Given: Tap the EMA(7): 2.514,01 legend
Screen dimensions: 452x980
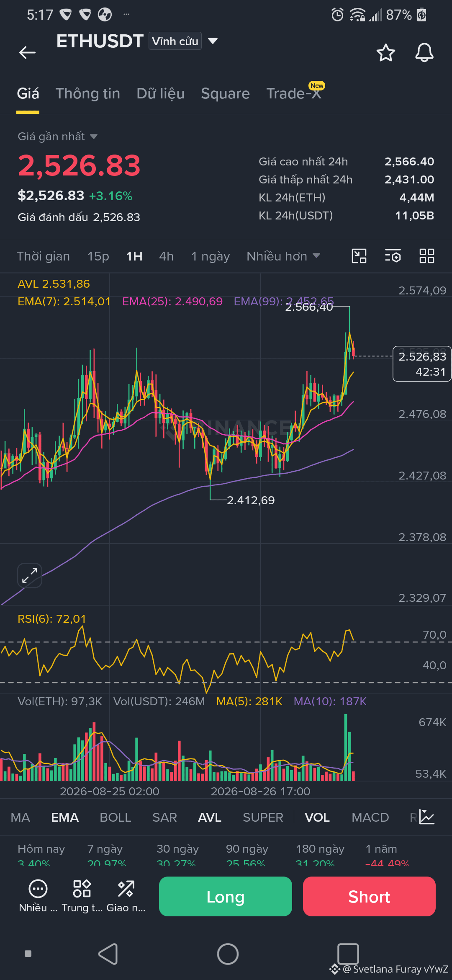Looking at the screenshot, I should coord(64,302).
